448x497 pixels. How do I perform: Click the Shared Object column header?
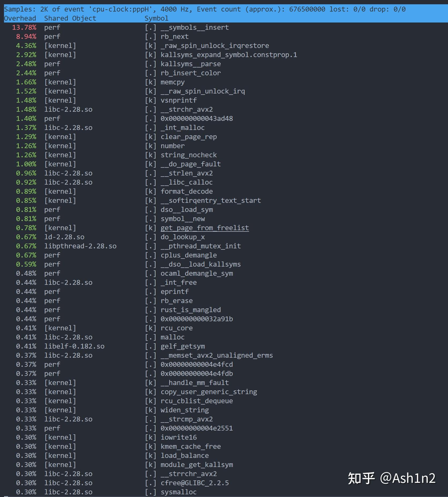(70, 18)
